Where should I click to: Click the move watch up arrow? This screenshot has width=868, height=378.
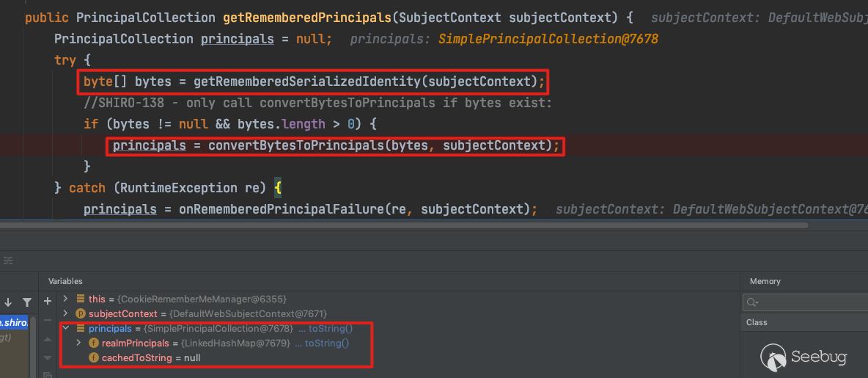coord(48,339)
